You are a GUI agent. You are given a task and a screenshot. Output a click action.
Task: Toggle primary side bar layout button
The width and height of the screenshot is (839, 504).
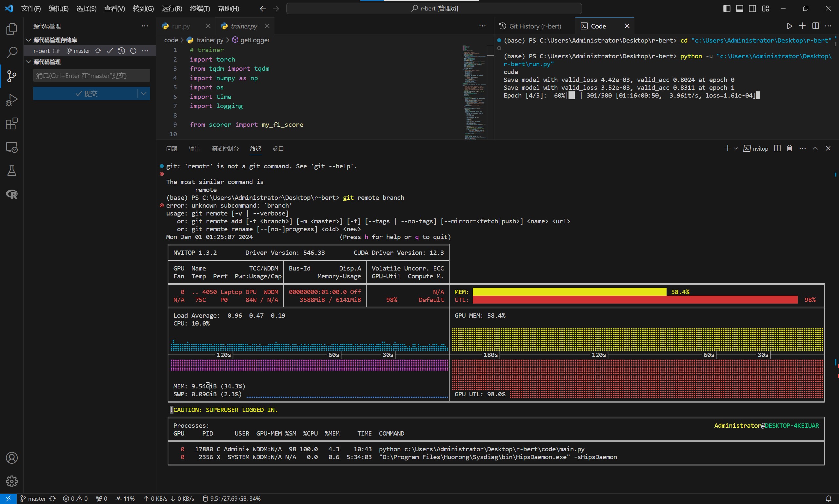pyautogui.click(x=727, y=9)
